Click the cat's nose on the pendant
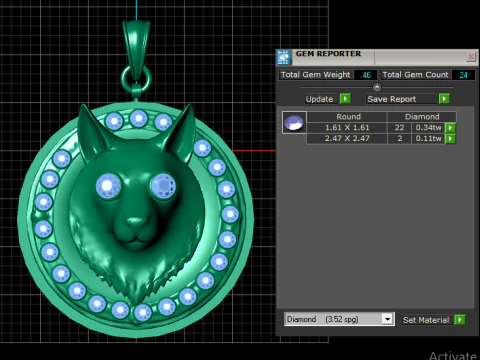 coord(136,223)
